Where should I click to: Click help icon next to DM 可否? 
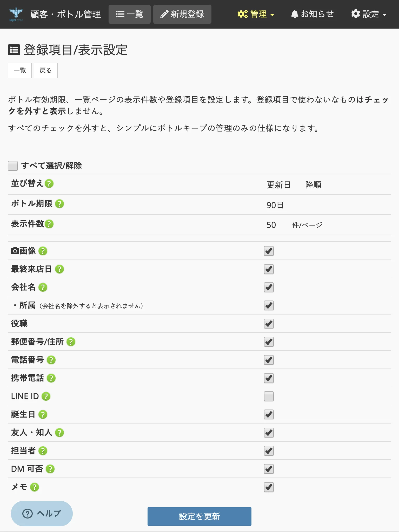point(50,469)
